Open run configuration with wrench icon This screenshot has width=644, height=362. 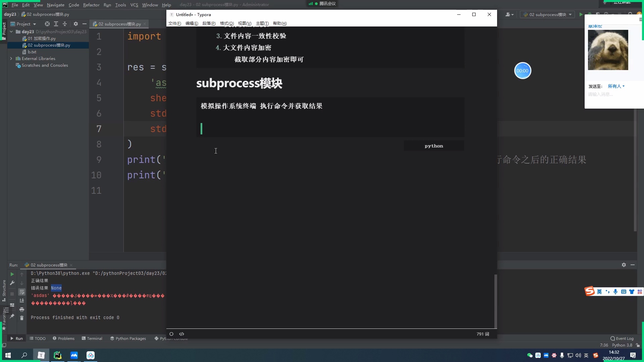point(12,283)
